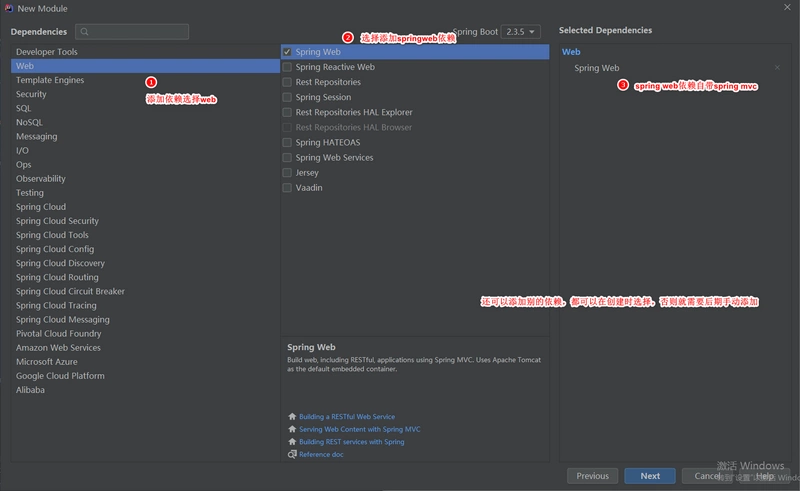Select the I/O category
800x491 pixels.
(145, 151)
